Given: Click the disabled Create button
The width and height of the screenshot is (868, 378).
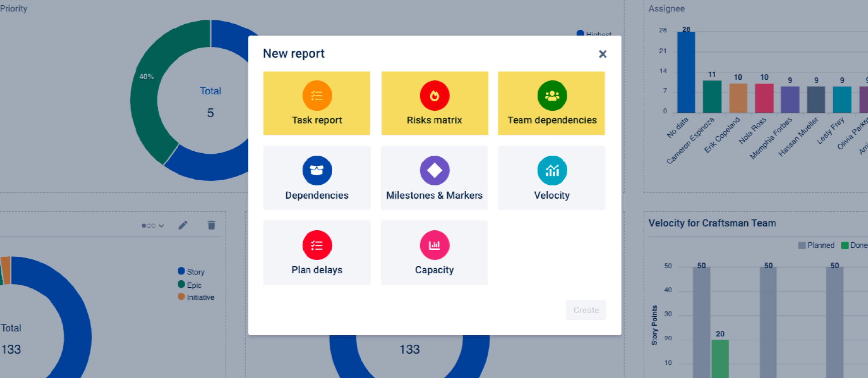Looking at the screenshot, I should pyautogui.click(x=586, y=310).
